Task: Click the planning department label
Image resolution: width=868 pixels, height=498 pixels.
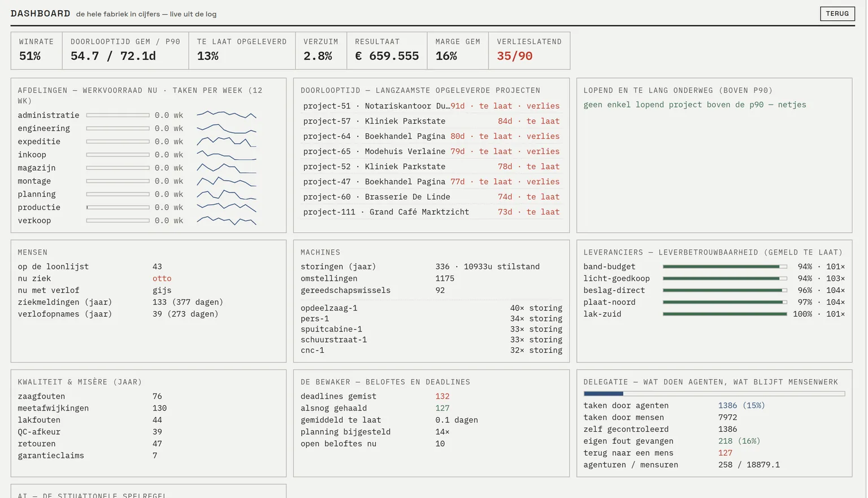Action: 37,194
